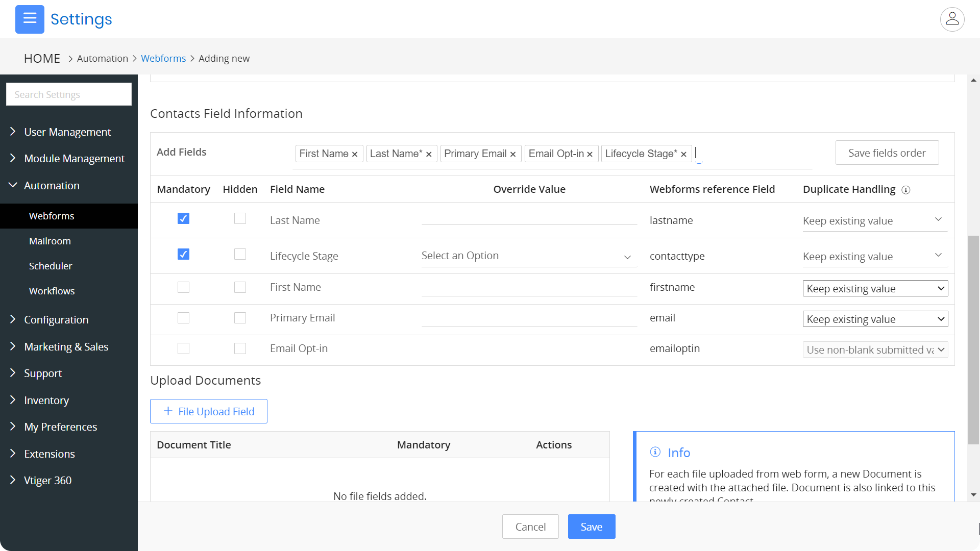Uncheck Mandatory for Last Name
The width and height of the screenshot is (980, 551).
click(x=183, y=218)
